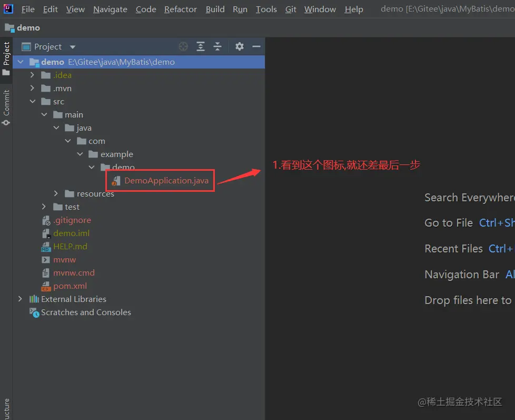The width and height of the screenshot is (515, 420).
Task: Select the java folder icon
Action: [70, 128]
